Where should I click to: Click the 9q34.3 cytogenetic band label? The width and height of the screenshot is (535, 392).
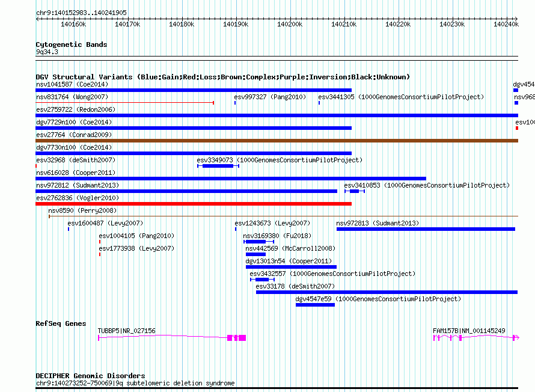pyautogui.click(x=47, y=52)
